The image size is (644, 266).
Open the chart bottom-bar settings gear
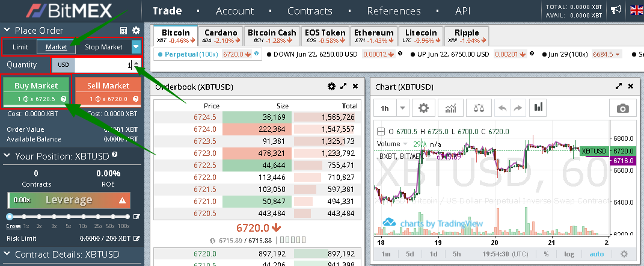coord(624,254)
